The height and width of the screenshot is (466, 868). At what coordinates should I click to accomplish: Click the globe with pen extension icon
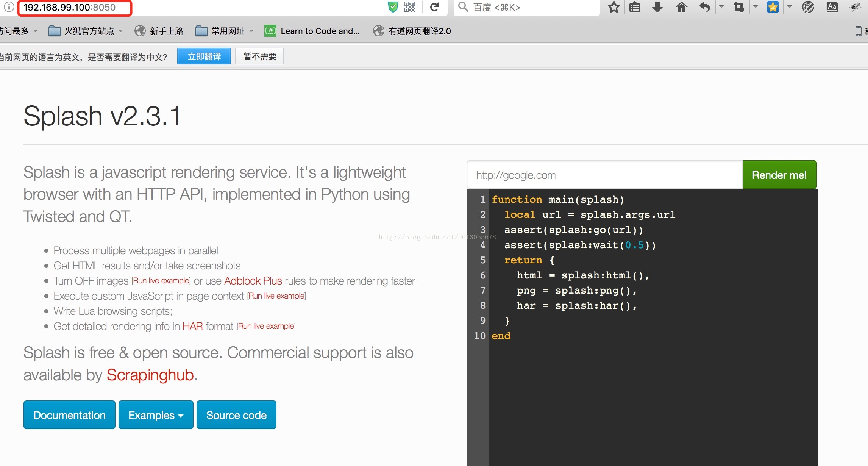pyautogui.click(x=808, y=7)
